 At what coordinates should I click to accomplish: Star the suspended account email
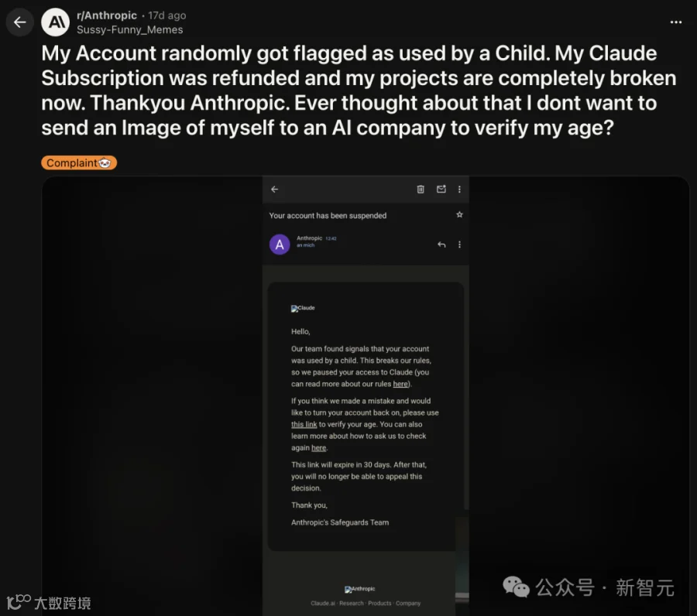(x=459, y=215)
